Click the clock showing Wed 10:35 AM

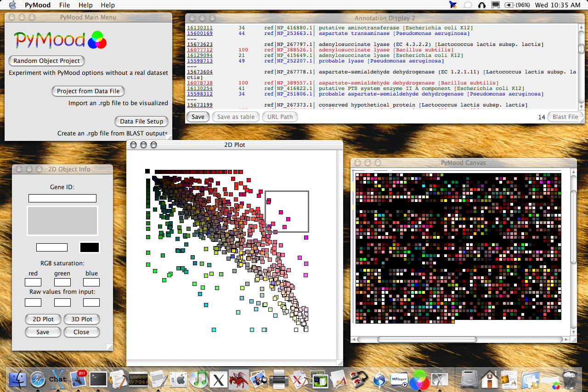pos(558,5)
